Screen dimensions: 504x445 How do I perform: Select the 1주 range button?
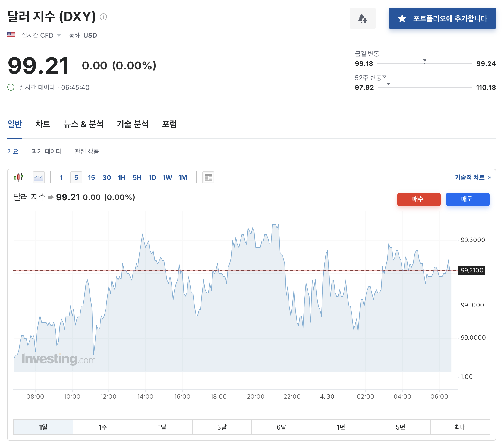[x=103, y=427]
